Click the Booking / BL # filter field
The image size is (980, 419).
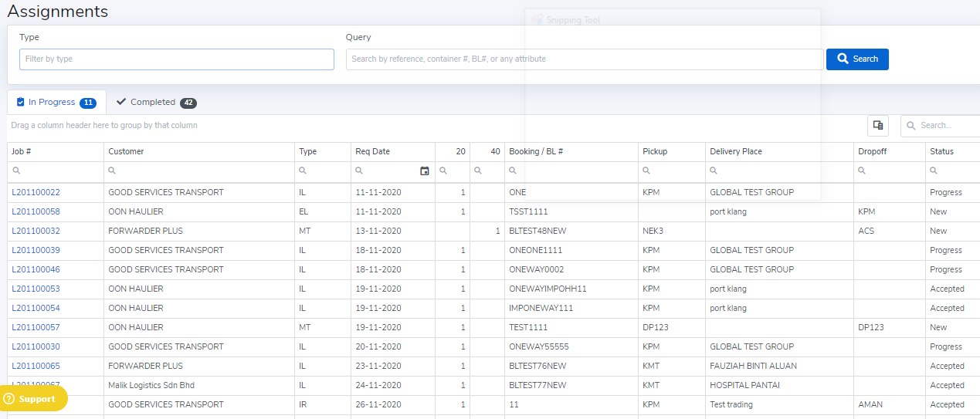click(x=575, y=171)
